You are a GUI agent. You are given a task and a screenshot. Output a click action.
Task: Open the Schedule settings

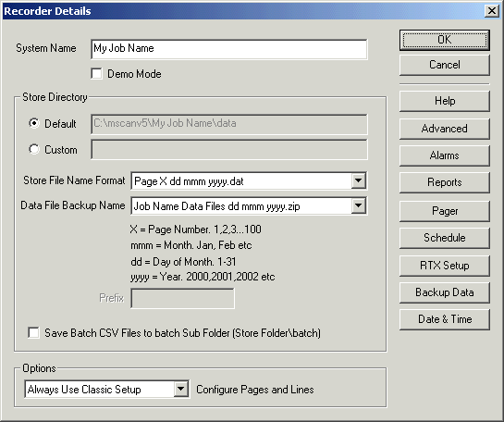445,238
